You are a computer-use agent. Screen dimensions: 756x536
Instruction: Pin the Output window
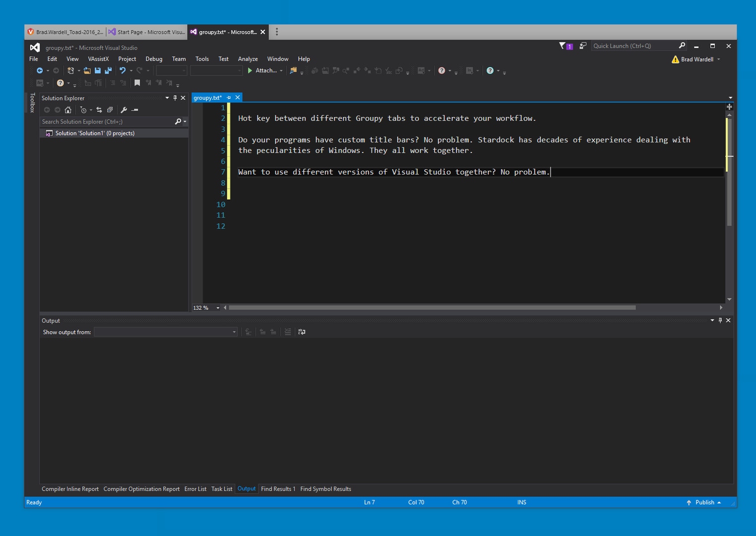[x=720, y=320]
